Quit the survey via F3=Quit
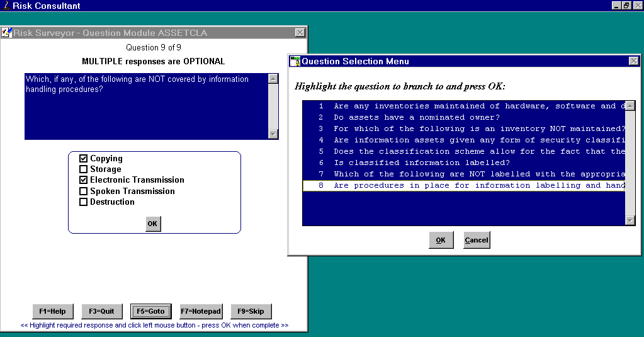 coord(101,311)
